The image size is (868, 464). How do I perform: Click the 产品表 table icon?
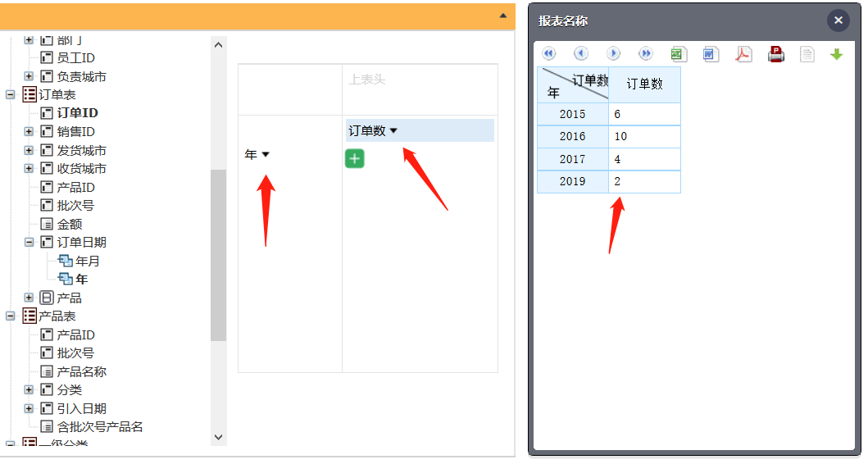pos(30,316)
